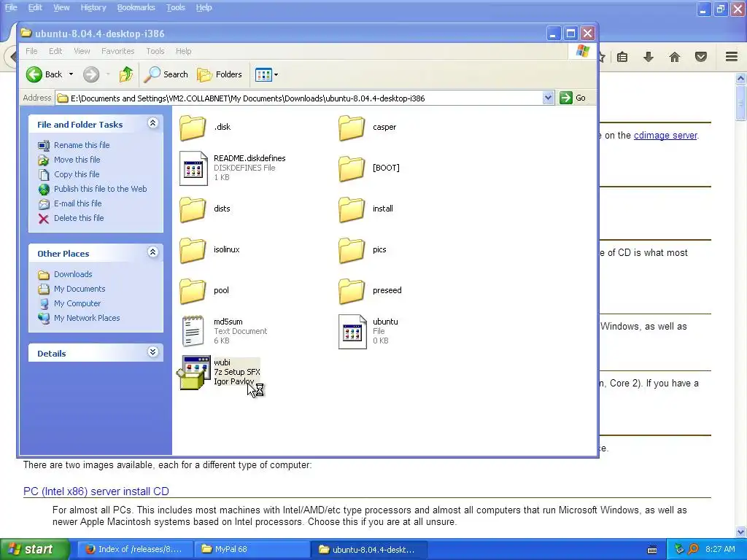Open the Explorer Help menu

click(x=183, y=51)
